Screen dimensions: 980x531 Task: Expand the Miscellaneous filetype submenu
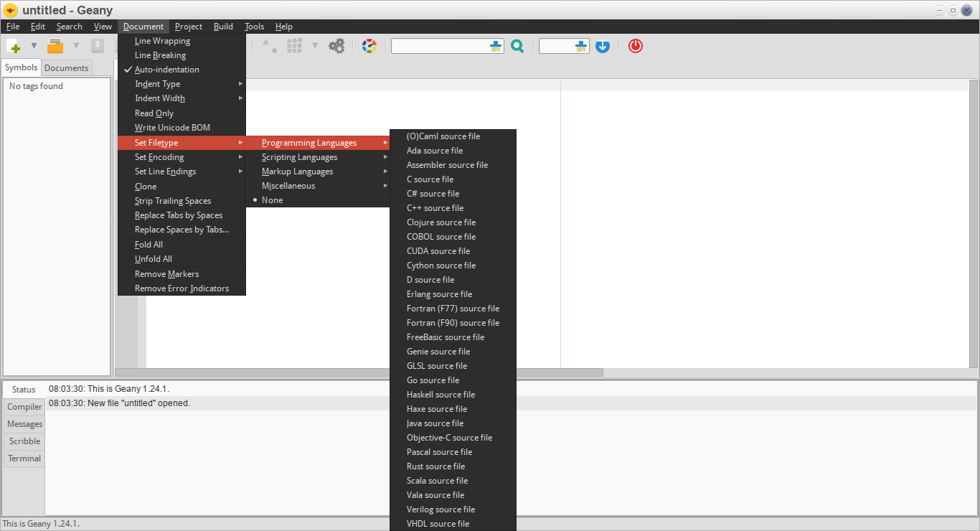pyautogui.click(x=318, y=186)
